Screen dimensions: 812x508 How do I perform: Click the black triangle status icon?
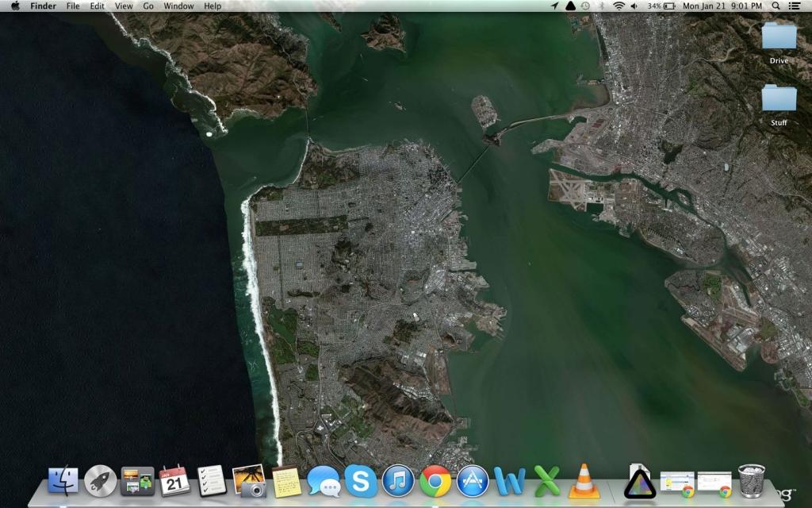pyautogui.click(x=569, y=6)
